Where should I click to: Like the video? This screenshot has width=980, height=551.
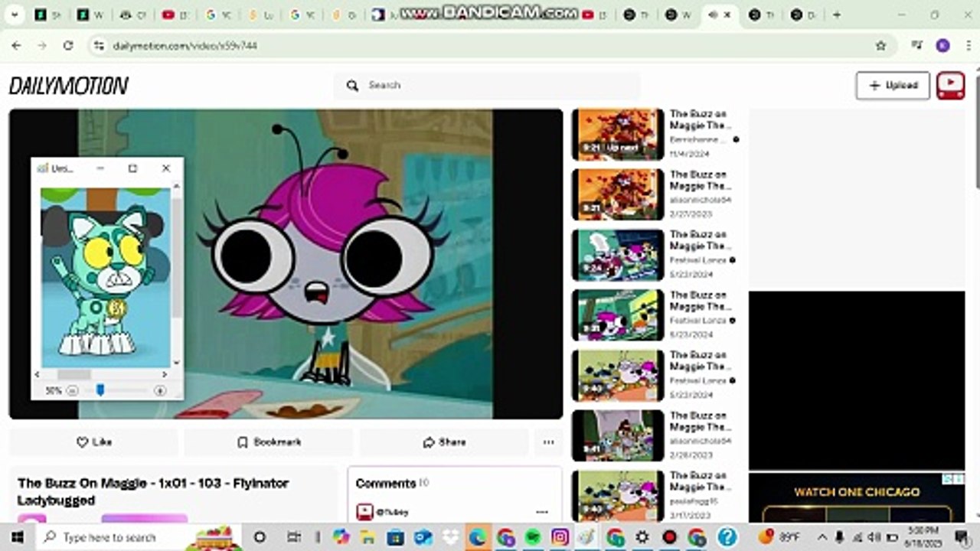point(94,442)
